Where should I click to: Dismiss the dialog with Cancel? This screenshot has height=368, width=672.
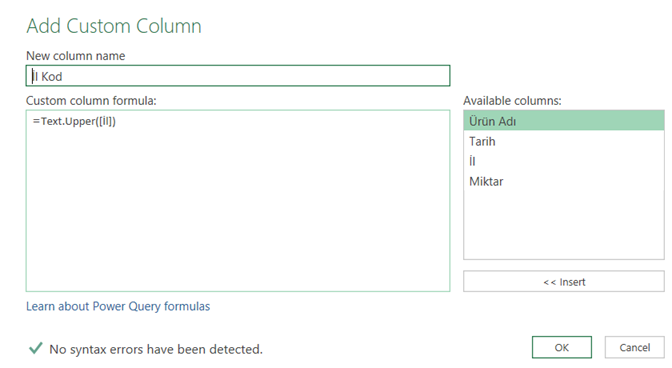[x=634, y=347]
